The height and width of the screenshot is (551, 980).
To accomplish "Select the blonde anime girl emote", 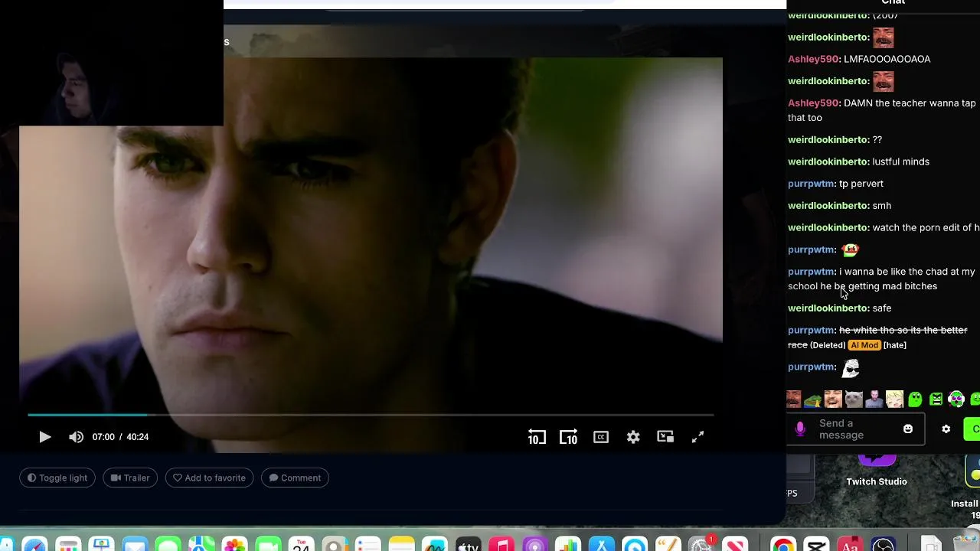I will pyautogui.click(x=894, y=399).
